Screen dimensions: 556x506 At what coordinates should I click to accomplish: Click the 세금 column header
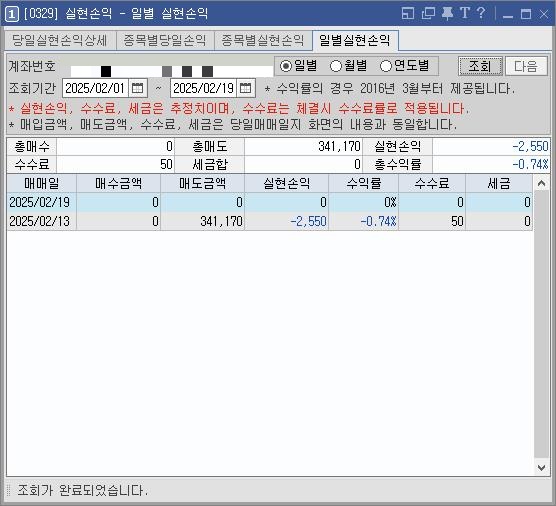click(x=499, y=183)
